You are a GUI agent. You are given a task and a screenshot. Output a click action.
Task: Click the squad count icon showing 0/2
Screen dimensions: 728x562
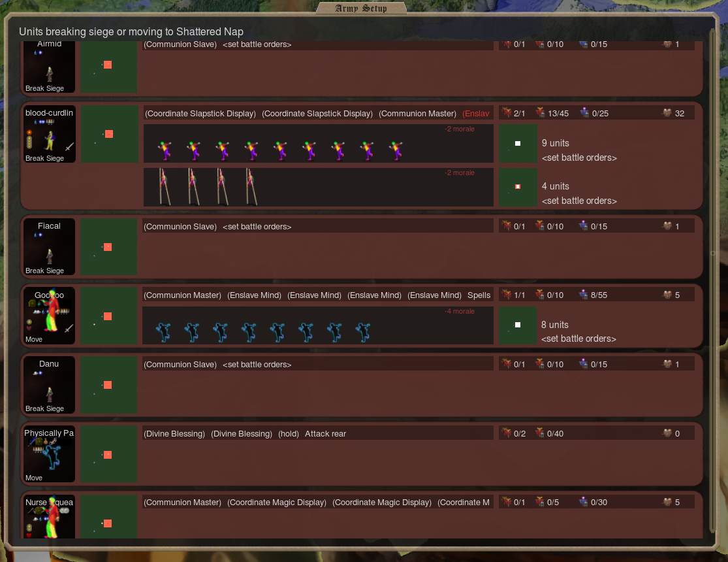[507, 433]
